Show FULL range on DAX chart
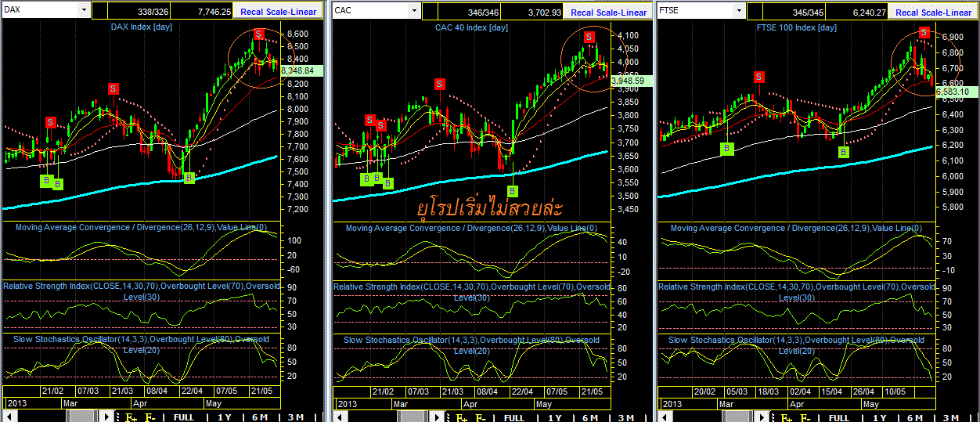Screen dimensions: 980x422 [184, 417]
